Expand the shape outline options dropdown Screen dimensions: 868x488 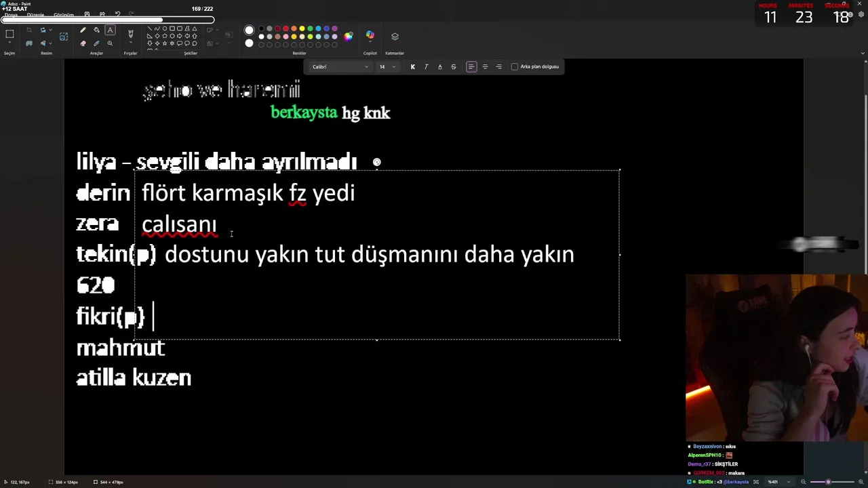pyautogui.click(x=217, y=30)
